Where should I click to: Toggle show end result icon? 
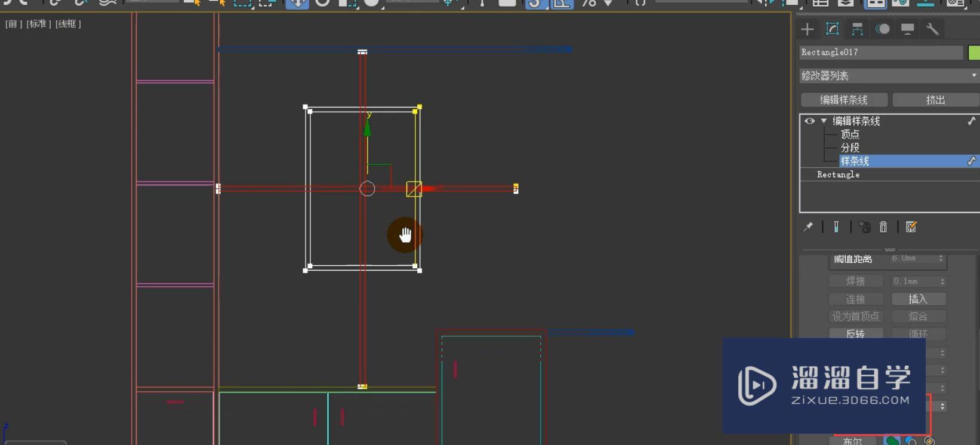pos(836,227)
